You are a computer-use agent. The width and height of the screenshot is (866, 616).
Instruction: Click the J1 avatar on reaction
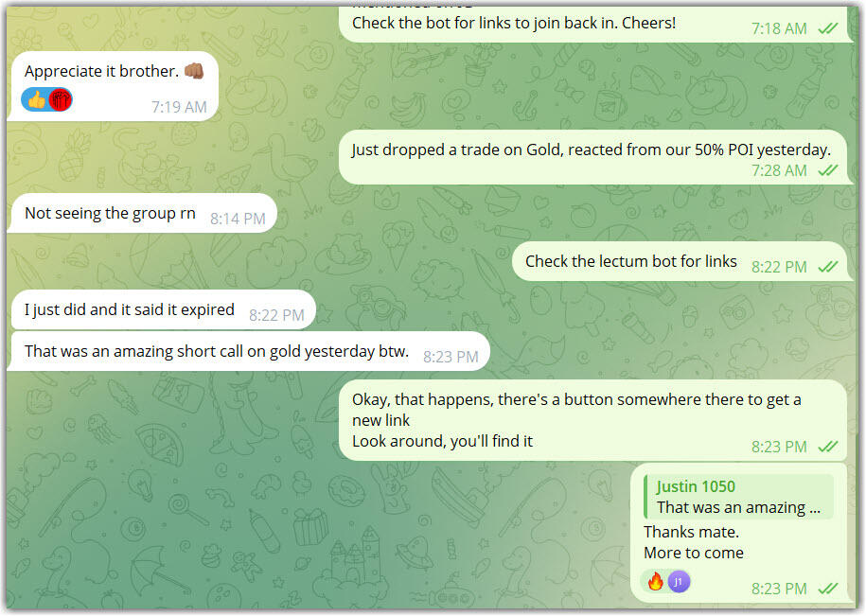pos(679,581)
